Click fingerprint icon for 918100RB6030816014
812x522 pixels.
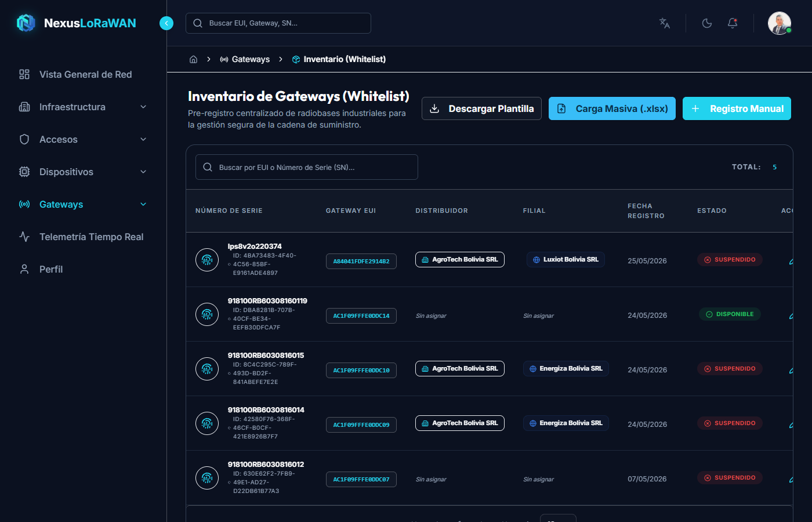207,423
